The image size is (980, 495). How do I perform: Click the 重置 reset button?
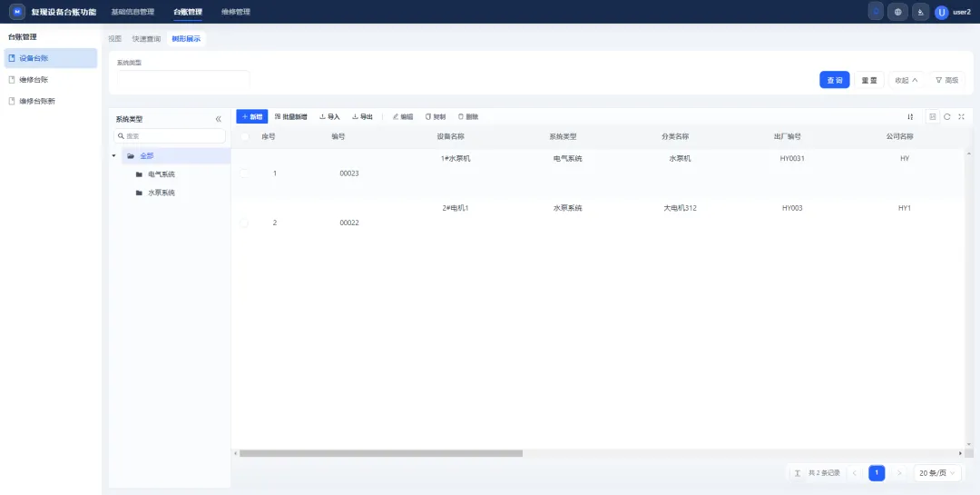869,80
